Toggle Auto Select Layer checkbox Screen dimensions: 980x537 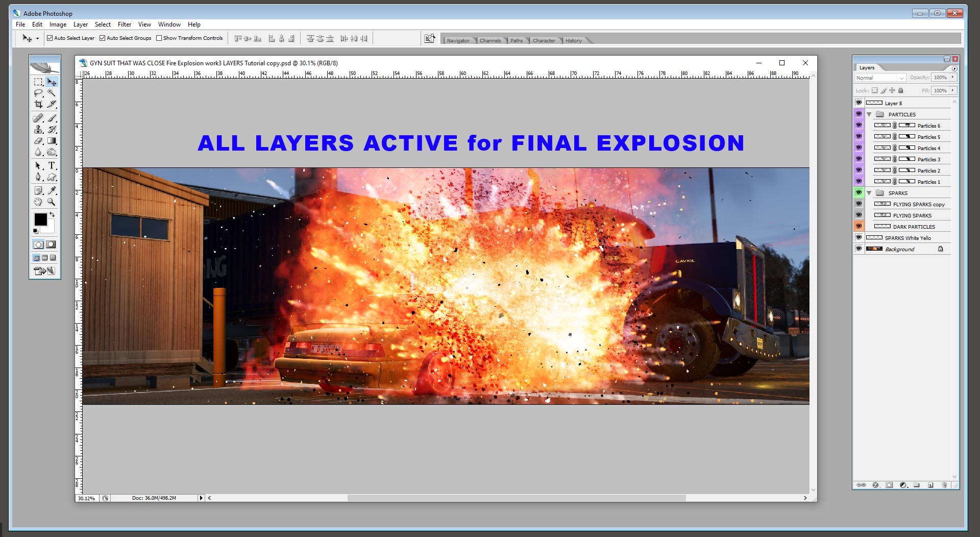coord(50,38)
